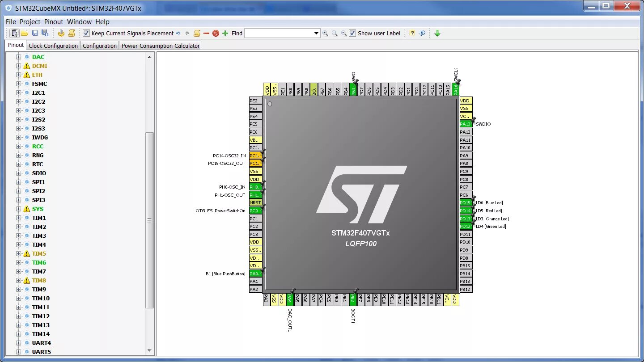The image size is (644, 362).
Task: Click inside the Find input field
Action: [x=278, y=34]
